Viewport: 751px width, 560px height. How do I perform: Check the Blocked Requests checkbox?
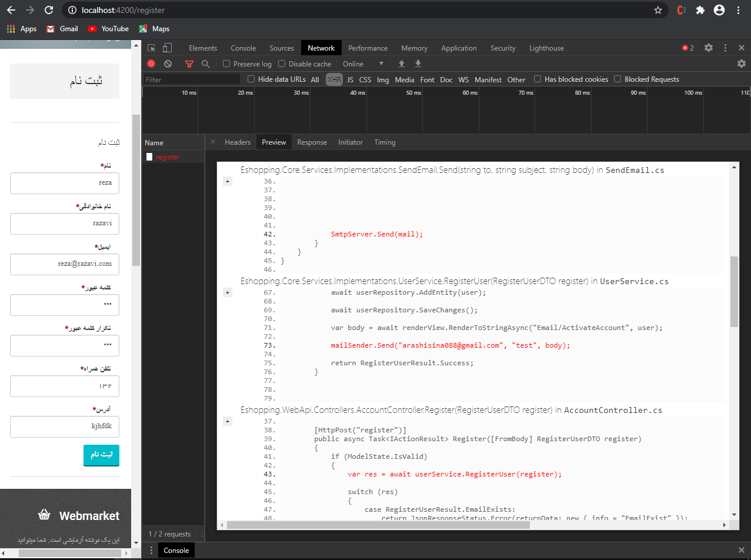coord(618,79)
